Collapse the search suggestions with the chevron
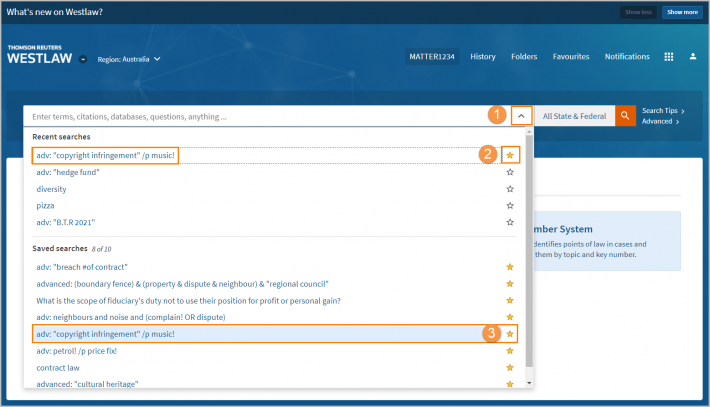Viewport: 710px width, 407px height. (521, 116)
